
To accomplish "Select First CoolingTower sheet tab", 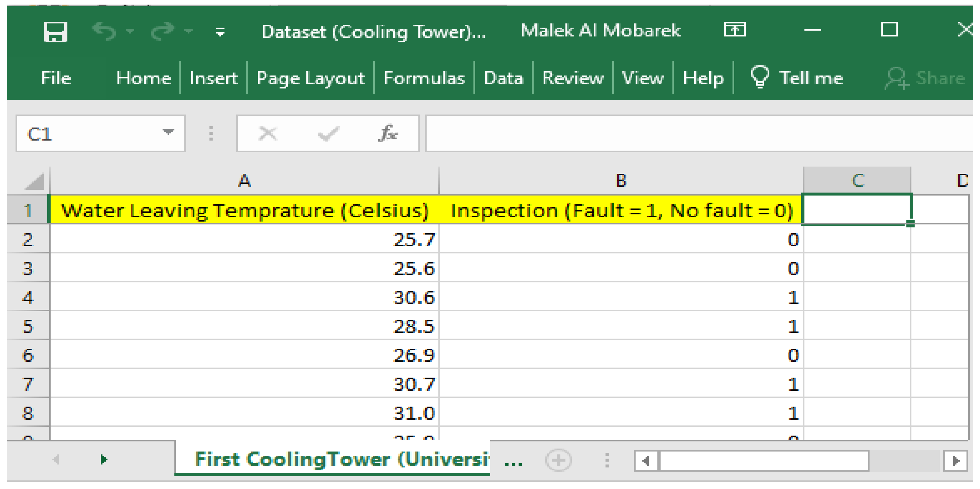I will point(342,459).
